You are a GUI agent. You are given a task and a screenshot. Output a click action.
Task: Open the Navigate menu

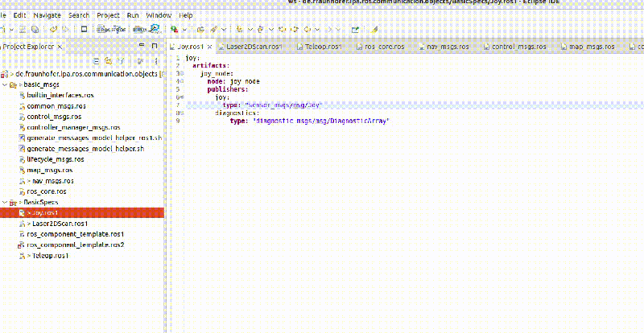(47, 15)
